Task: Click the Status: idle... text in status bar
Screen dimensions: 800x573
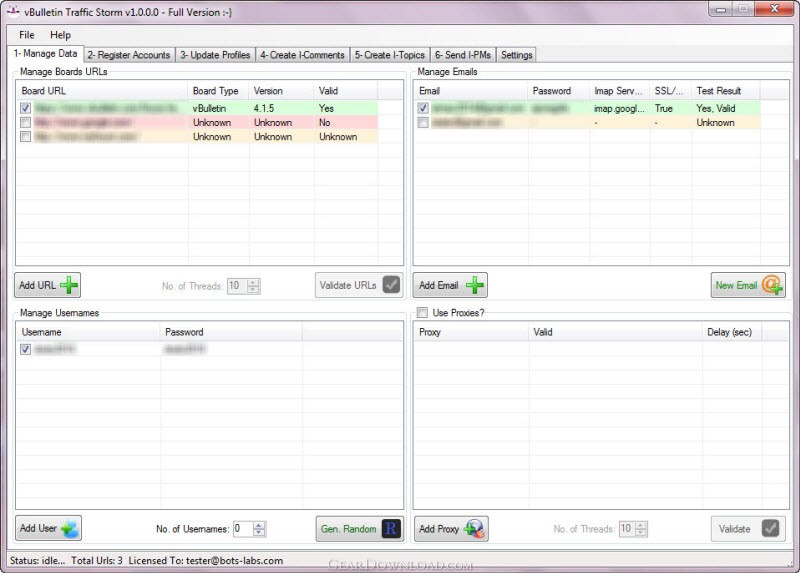Action: 37,560
